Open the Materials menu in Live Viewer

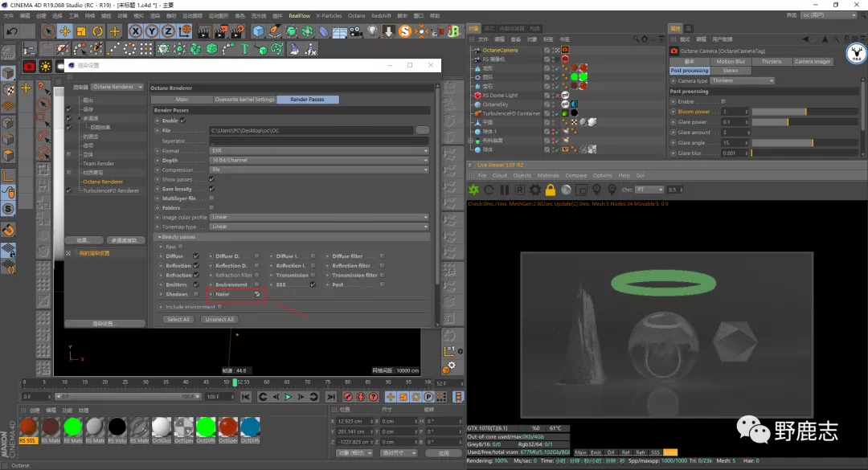pyautogui.click(x=547, y=175)
